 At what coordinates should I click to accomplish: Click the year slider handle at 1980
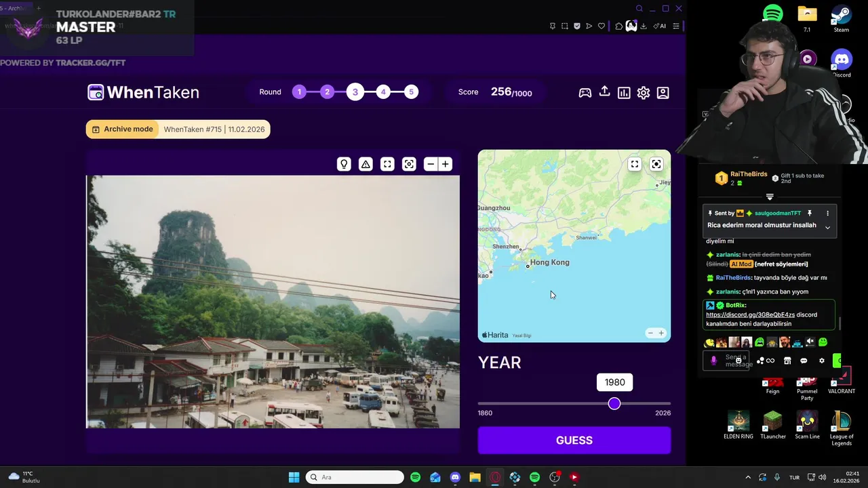pos(614,404)
